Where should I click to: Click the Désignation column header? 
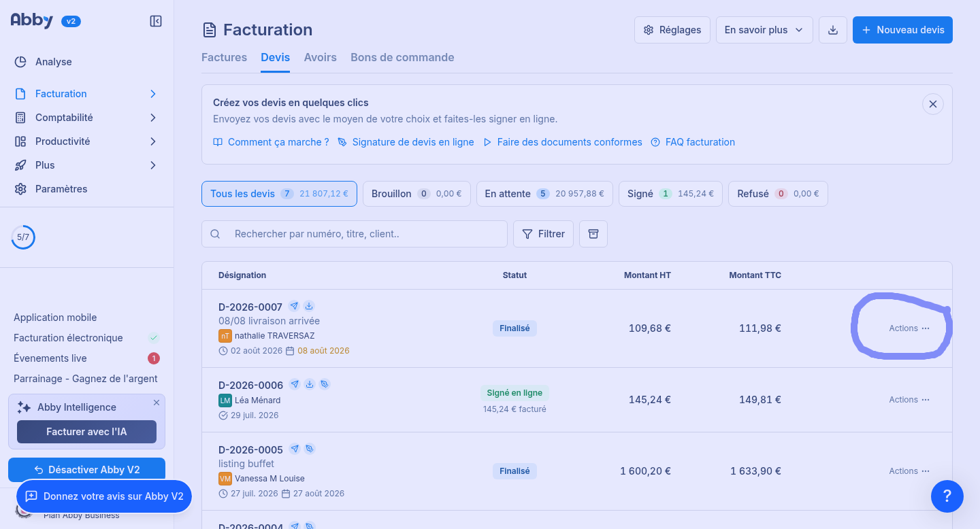point(242,275)
